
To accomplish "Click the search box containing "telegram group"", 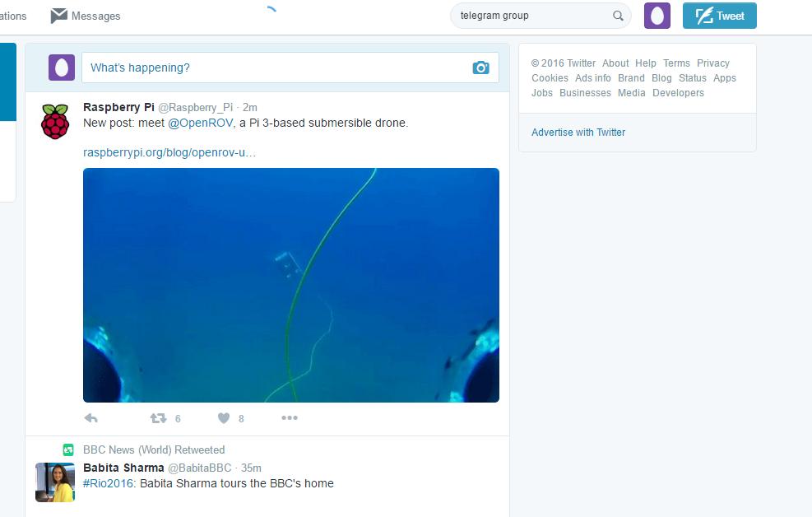I will tap(531, 16).
